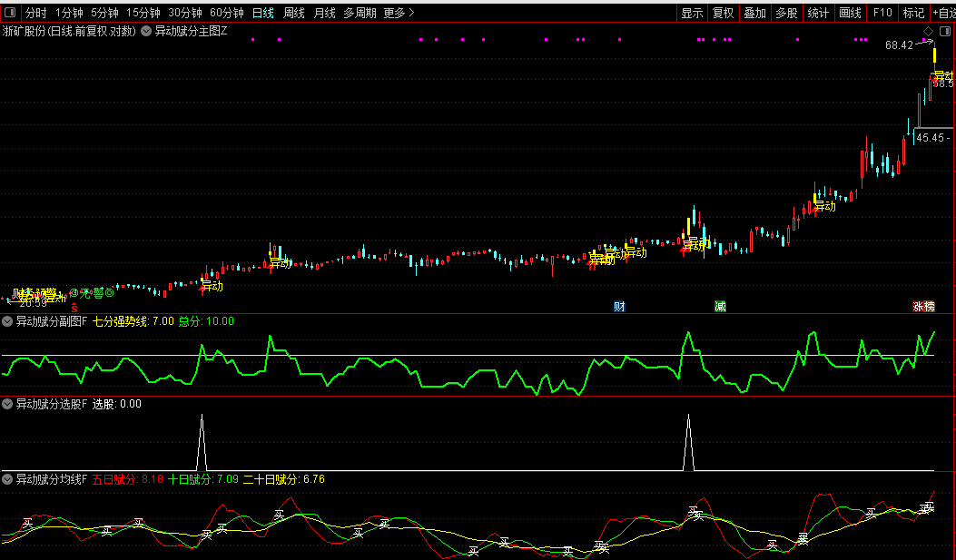Image resolution: width=956 pixels, height=560 pixels.
Task: Expand the 异动赋分副图F indicator dropdown
Action: (8, 320)
